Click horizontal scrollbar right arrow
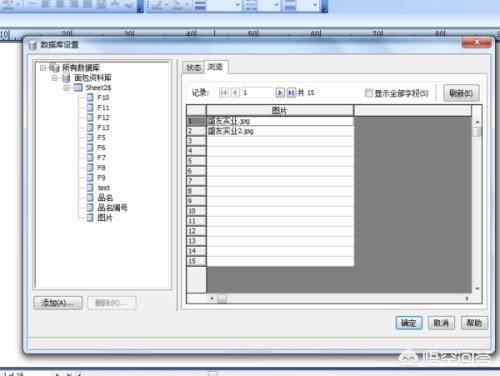Image resolution: width=500 pixels, height=376 pixels. click(467, 298)
